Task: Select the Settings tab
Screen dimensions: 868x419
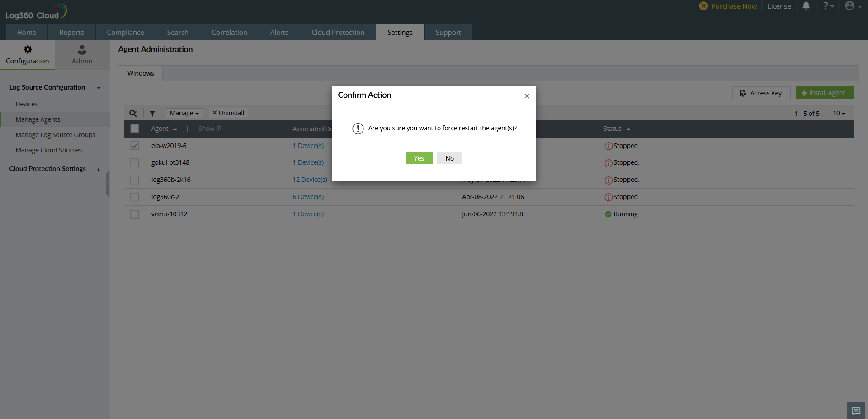Action: click(400, 33)
